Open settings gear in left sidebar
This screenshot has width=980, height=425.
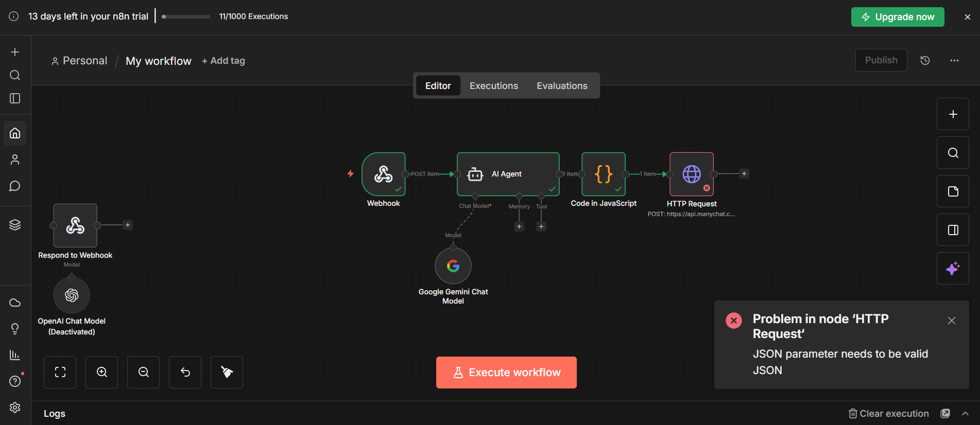coord(15,408)
